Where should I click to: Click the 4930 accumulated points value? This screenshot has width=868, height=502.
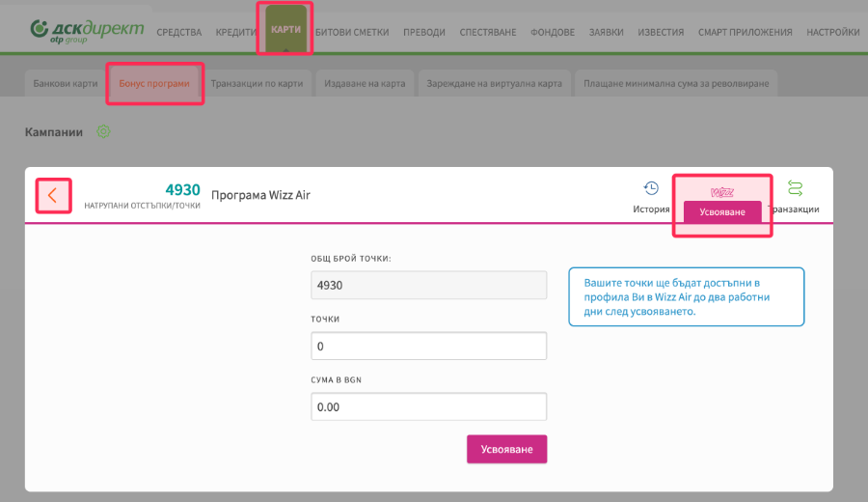(x=182, y=189)
